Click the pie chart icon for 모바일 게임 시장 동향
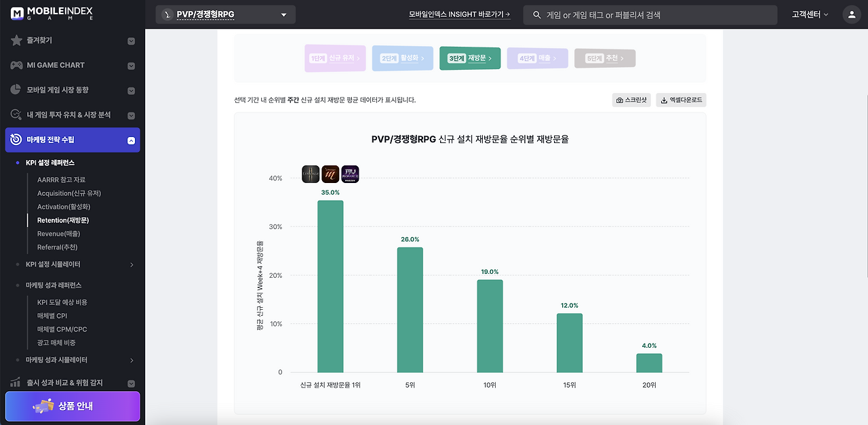 click(16, 89)
